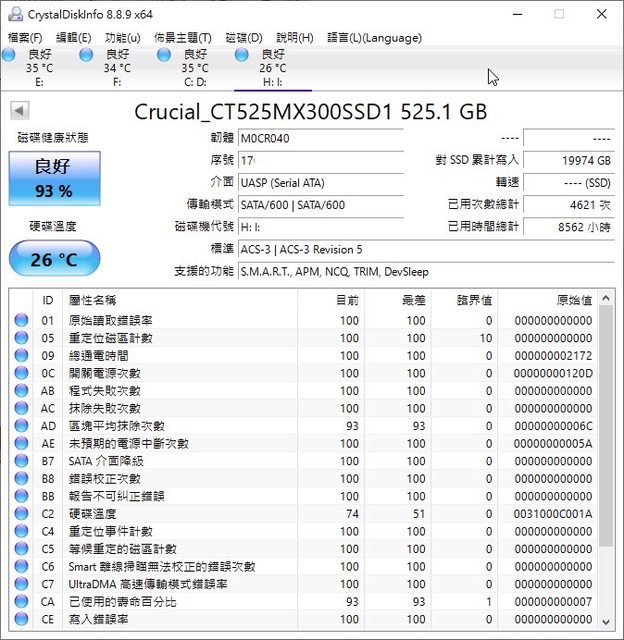This screenshot has width=624, height=640.
Task: Click the blue orb beside attribute 01
Action: tap(21, 321)
